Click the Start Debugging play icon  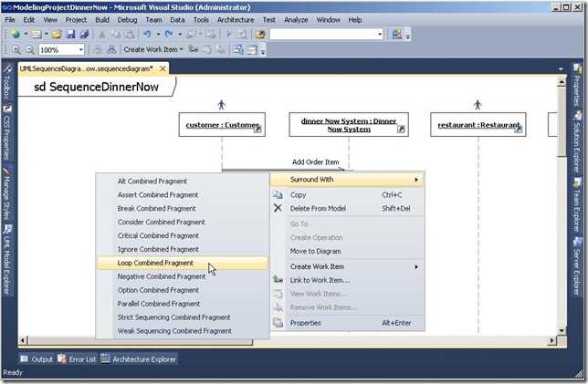[x=228, y=35]
